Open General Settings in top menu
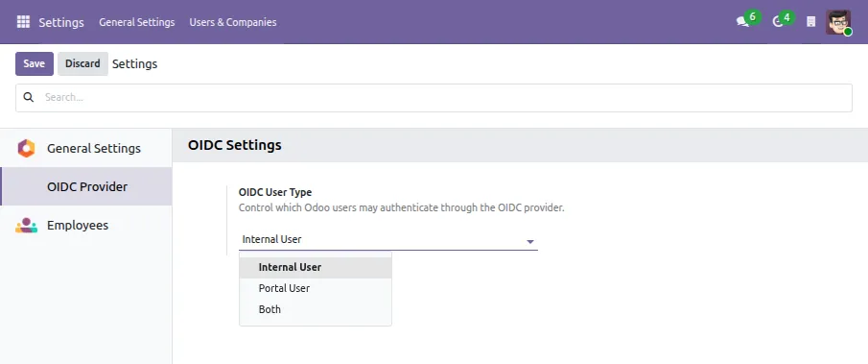This screenshot has height=364, width=868. pos(137,22)
